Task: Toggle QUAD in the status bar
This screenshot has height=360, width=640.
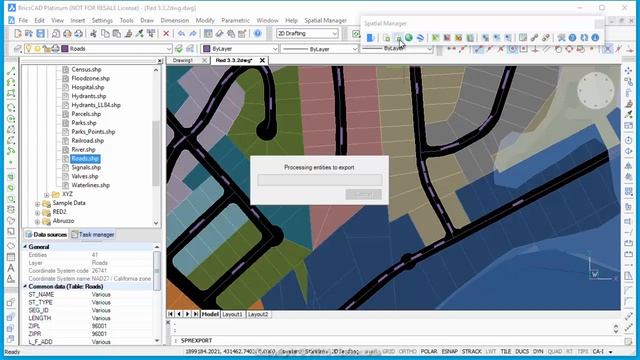Action: tap(555, 351)
